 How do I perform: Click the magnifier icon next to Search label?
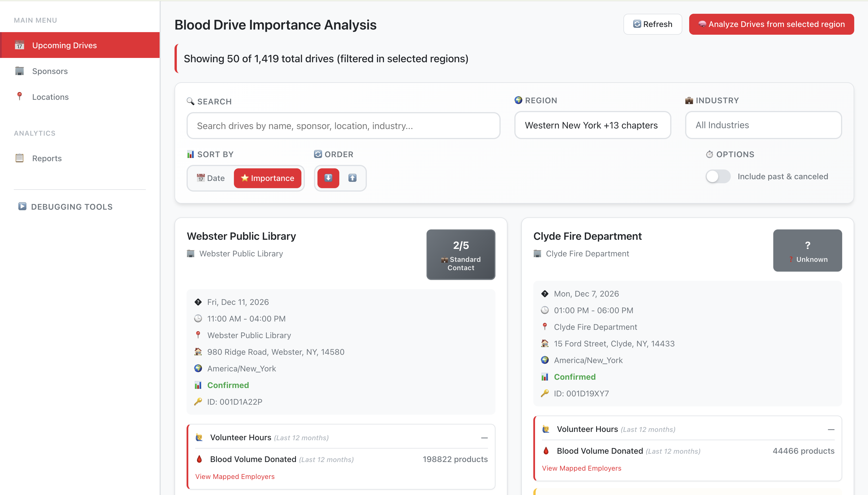click(191, 101)
